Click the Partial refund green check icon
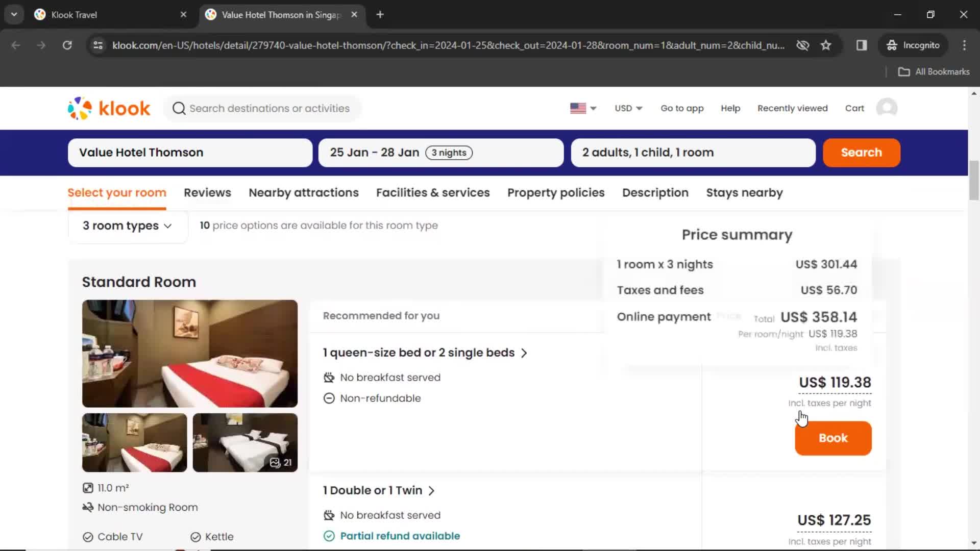 point(329,536)
